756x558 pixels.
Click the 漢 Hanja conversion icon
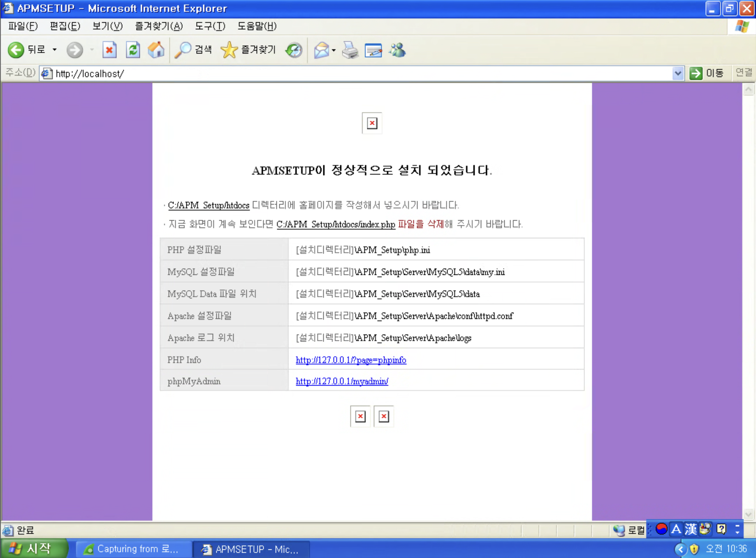click(x=691, y=529)
